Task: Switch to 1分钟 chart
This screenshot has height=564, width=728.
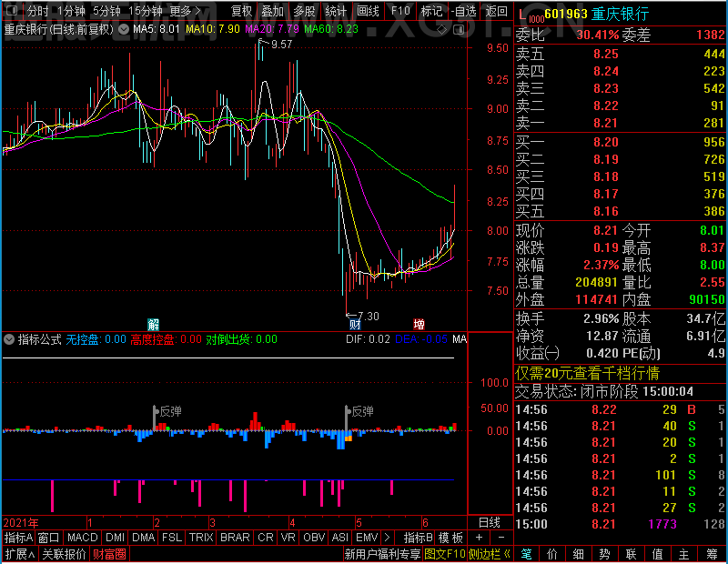Action: [71, 10]
